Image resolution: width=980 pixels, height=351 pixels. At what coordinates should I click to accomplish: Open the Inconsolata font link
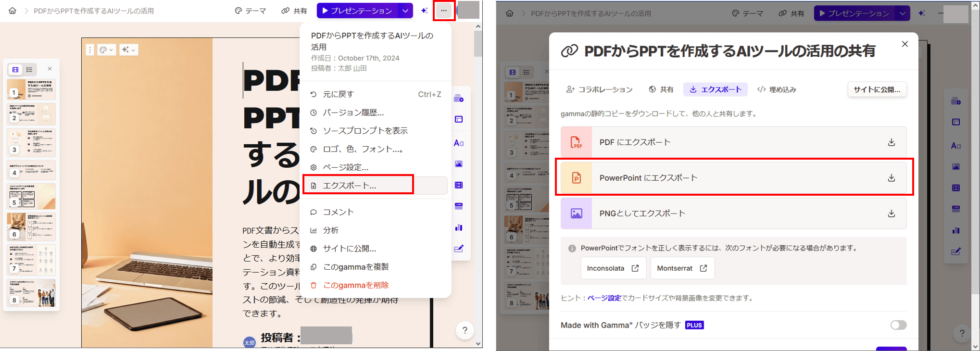[x=613, y=268]
